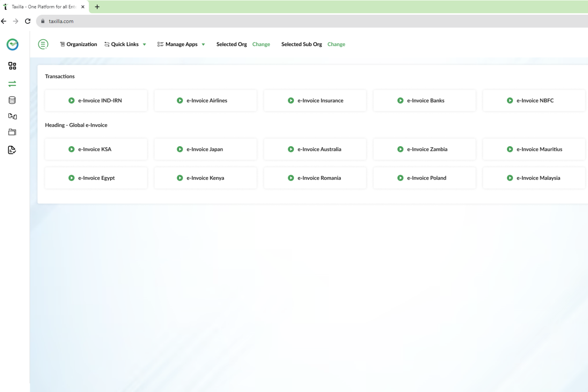Select the green transactions arrows sidebar icon

[x=12, y=84]
